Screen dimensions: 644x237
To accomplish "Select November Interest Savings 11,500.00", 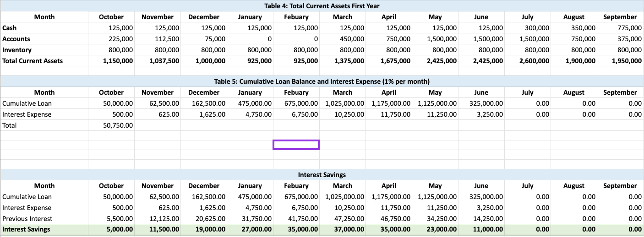I will pyautogui.click(x=164, y=229).
